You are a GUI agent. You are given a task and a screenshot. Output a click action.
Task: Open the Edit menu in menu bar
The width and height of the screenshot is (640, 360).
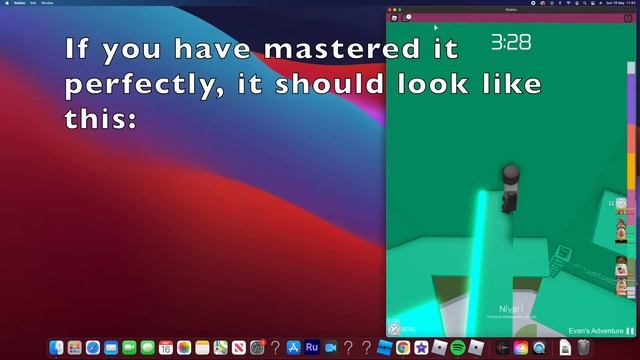[33, 2]
